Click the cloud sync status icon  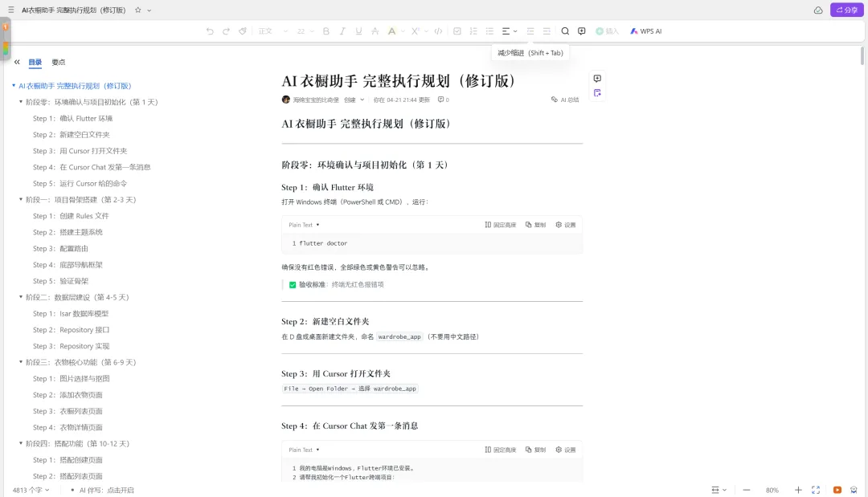817,10
